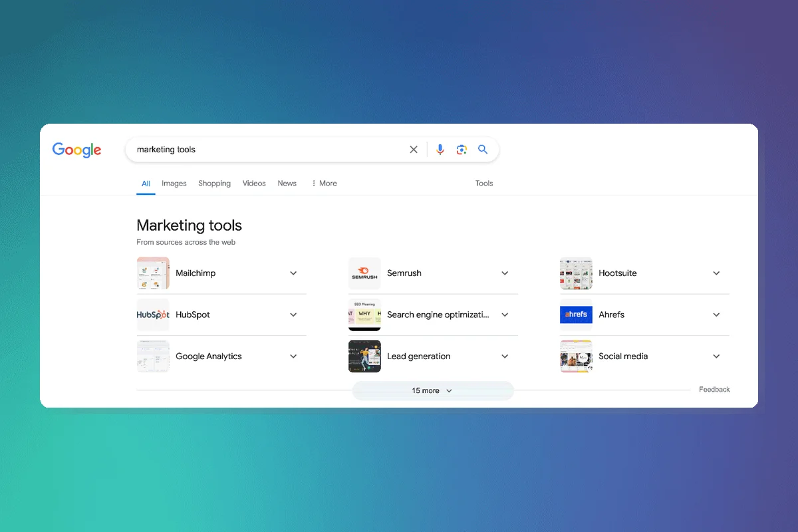
Task: Click the Social media label
Action: [623, 356]
